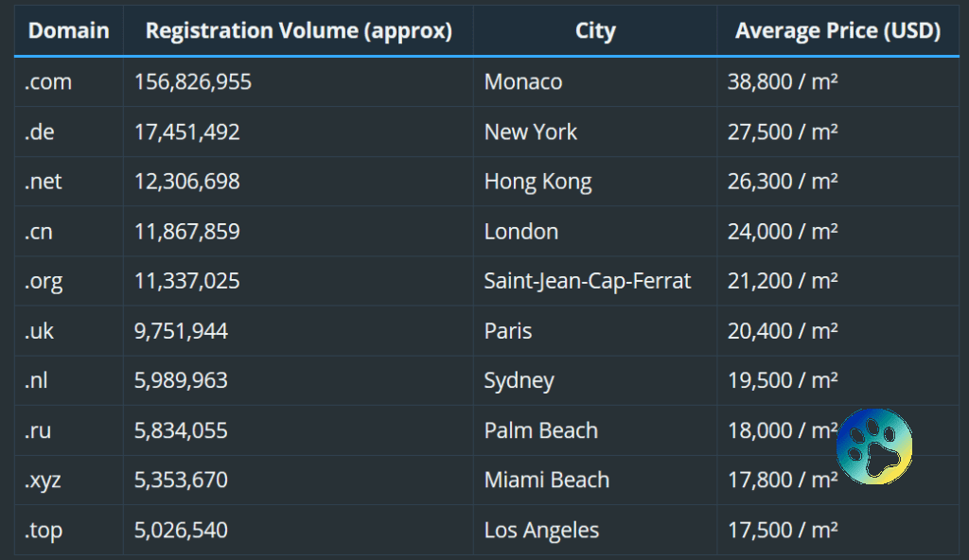The height and width of the screenshot is (560, 969).
Task: Click the Domain column header
Action: point(68,31)
